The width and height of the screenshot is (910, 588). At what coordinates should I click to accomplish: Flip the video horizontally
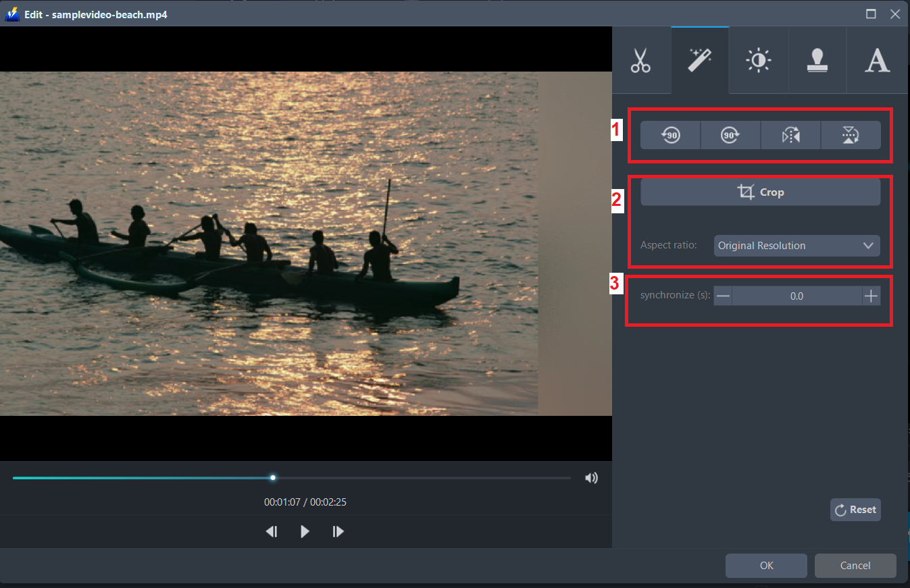point(790,135)
